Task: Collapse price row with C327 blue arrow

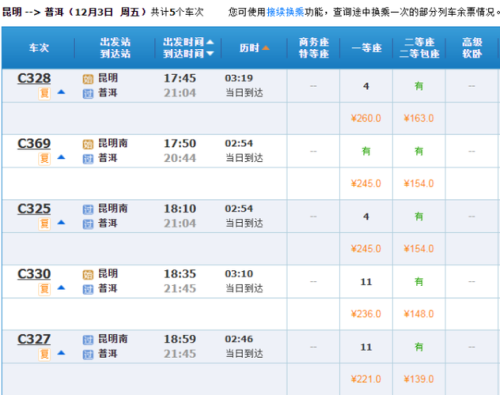Action: click(61, 353)
